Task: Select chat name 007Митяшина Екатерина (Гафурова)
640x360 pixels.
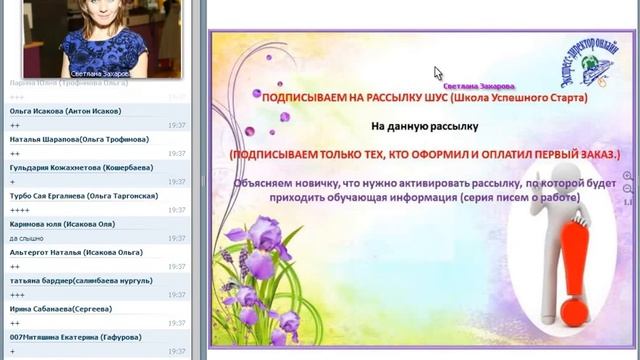Action: click(76, 337)
